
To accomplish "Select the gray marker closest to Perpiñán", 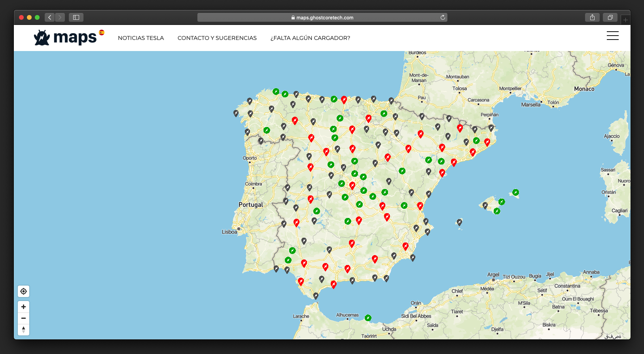I will coord(491,128).
